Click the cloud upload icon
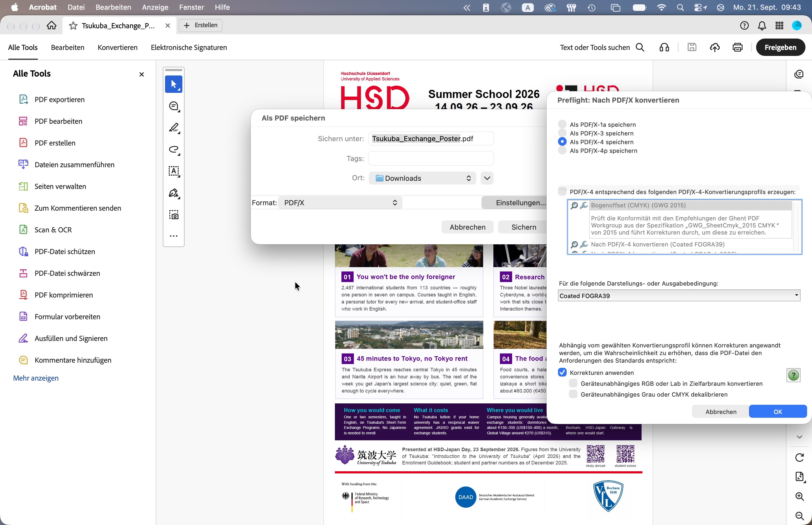The width and height of the screenshot is (812, 525). [715, 48]
